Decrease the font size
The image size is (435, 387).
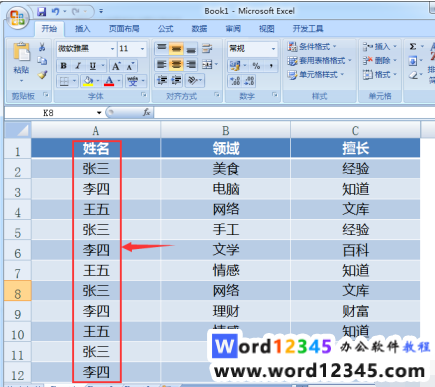[x=130, y=66]
